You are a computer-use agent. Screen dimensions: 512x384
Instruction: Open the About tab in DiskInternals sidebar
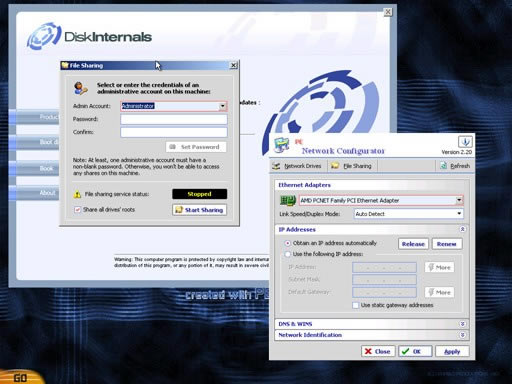(34, 193)
